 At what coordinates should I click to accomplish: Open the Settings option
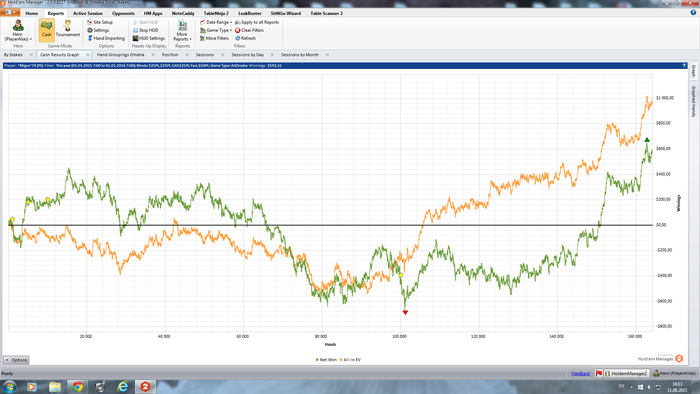(98, 30)
